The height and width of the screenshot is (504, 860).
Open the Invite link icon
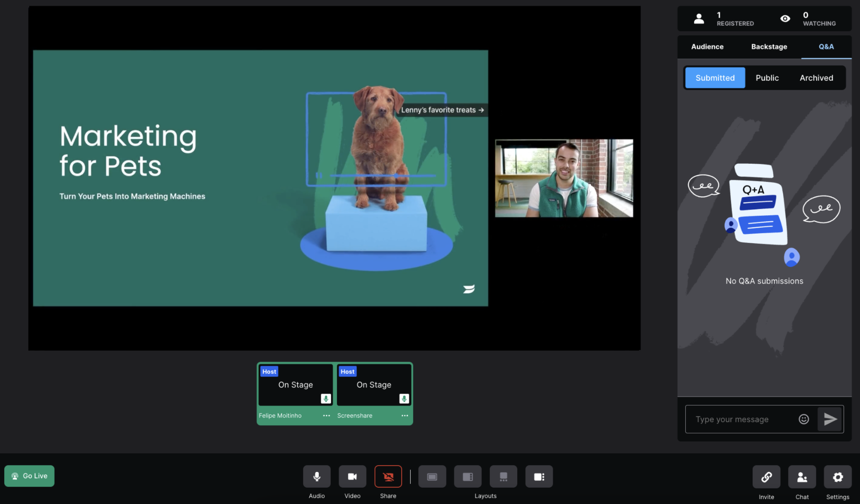pos(766,477)
